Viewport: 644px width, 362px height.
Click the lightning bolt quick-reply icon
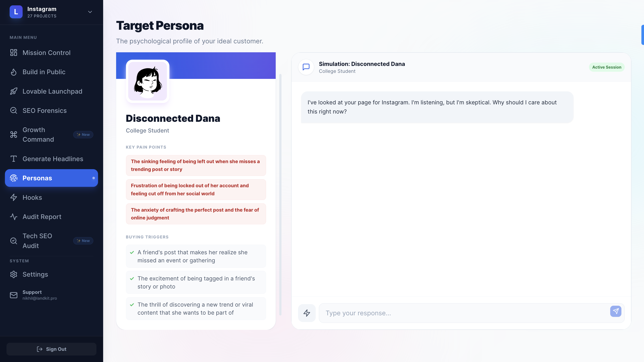[307, 313]
